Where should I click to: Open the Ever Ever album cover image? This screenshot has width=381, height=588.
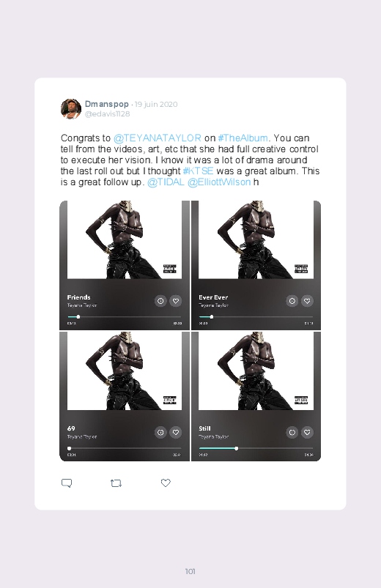[x=256, y=239]
